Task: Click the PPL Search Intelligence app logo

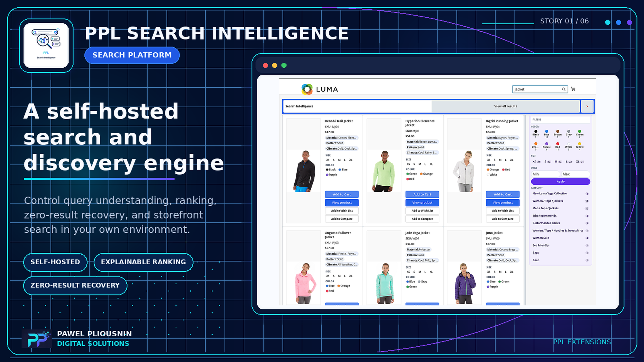Action: click(46, 45)
